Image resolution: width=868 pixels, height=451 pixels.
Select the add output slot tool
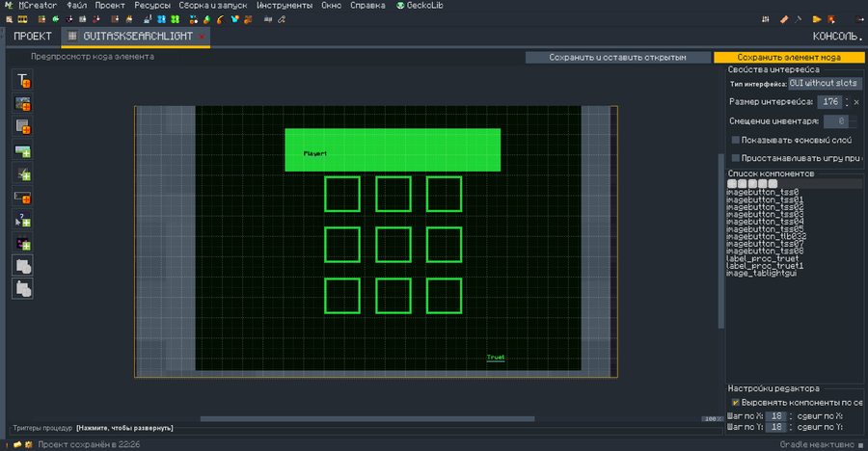pos(23,288)
